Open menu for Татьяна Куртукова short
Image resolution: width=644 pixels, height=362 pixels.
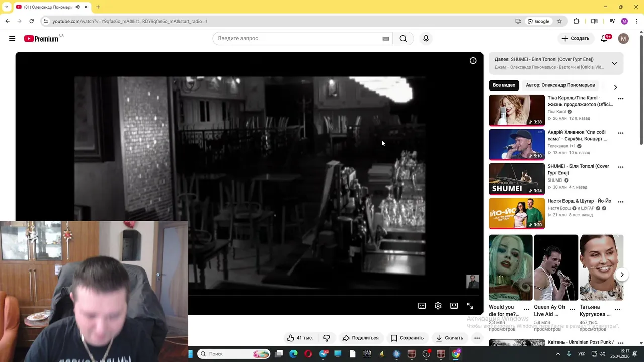coord(617,310)
